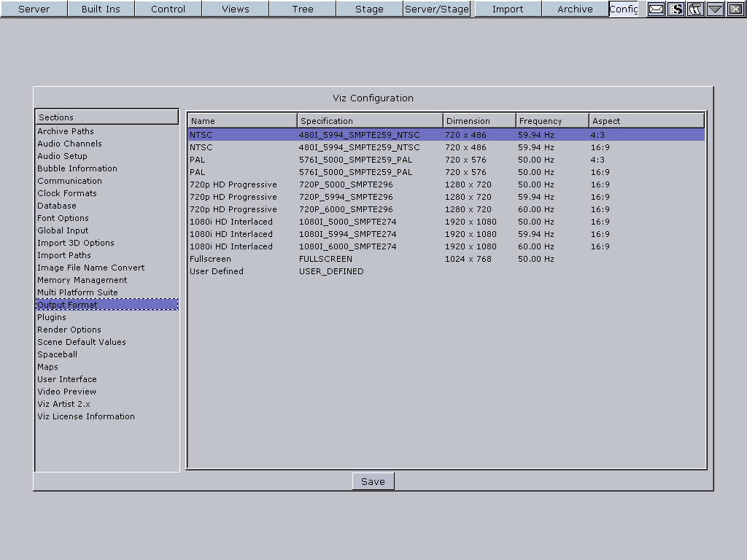Viewport: 747px width, 560px height.
Task: Open the Database configuration section
Action: pyautogui.click(x=56, y=206)
